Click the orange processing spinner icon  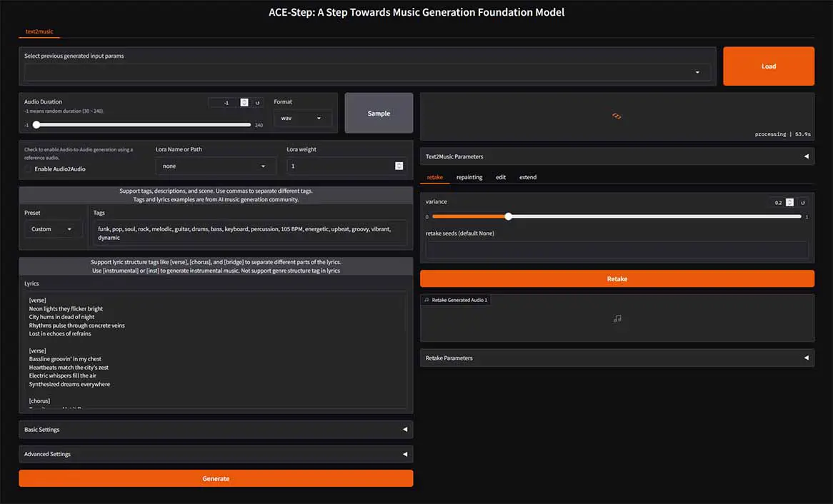617,116
